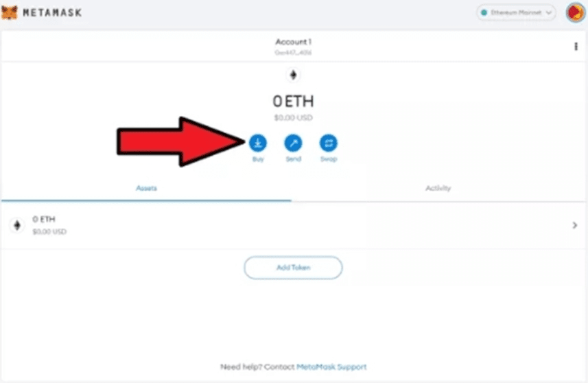
Task: Open the account avatar menu
Action: point(575,13)
